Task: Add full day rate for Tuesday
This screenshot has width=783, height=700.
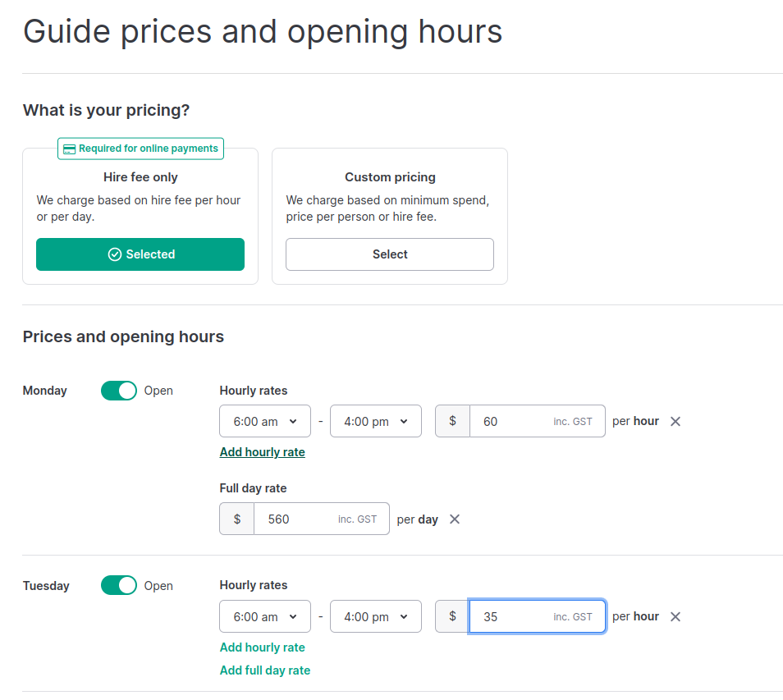Action: pos(265,670)
